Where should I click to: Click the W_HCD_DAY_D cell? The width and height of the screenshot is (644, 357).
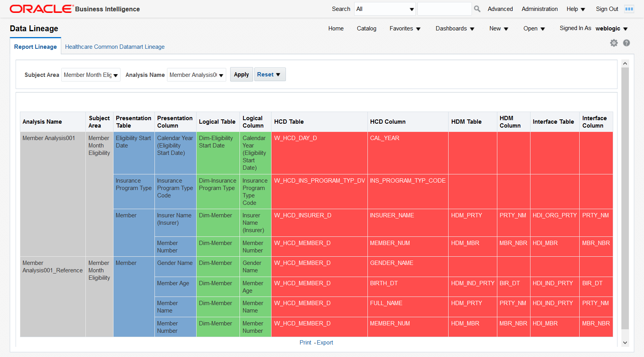pos(319,153)
